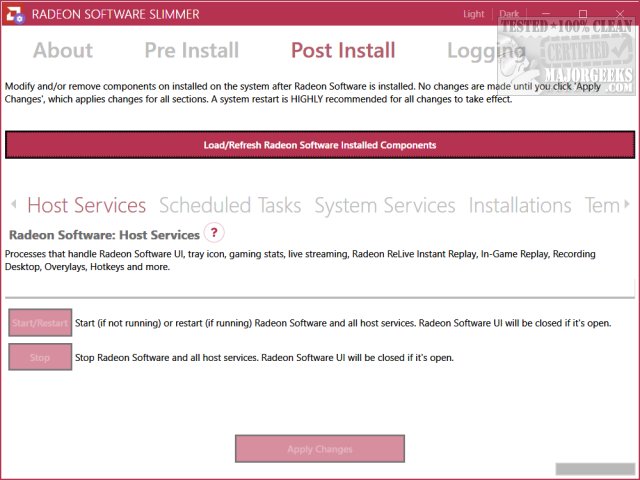Image resolution: width=640 pixels, height=480 pixels.
Task: Open the Host Services help question mark
Action: (214, 233)
